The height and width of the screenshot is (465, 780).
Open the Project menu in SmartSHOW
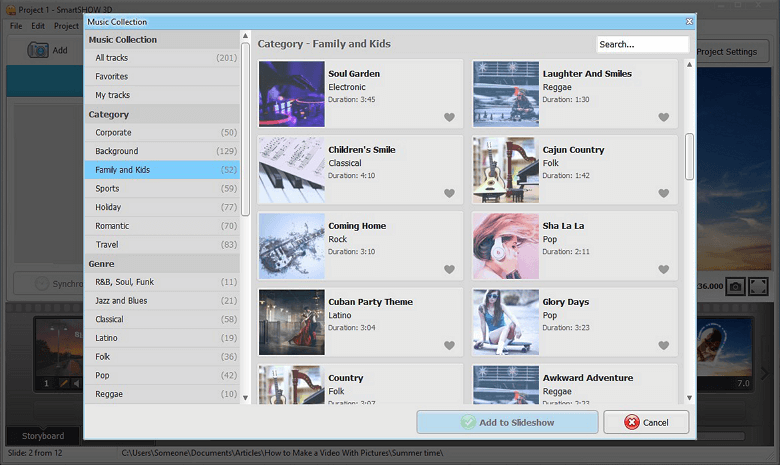pyautogui.click(x=66, y=26)
